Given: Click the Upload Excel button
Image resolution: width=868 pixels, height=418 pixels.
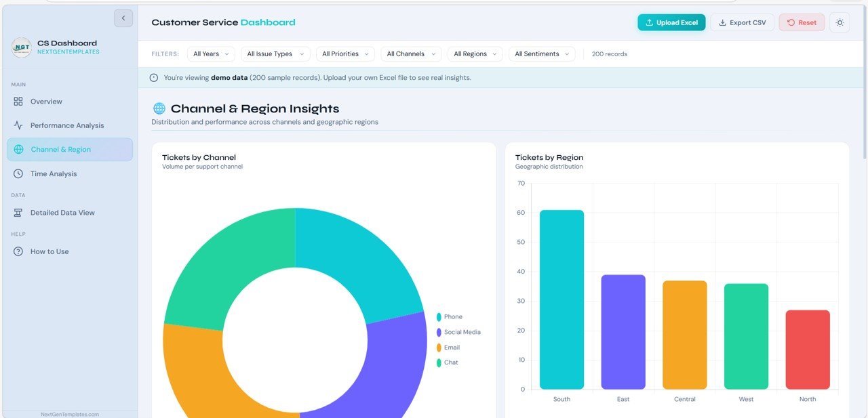Looking at the screenshot, I should pyautogui.click(x=671, y=22).
